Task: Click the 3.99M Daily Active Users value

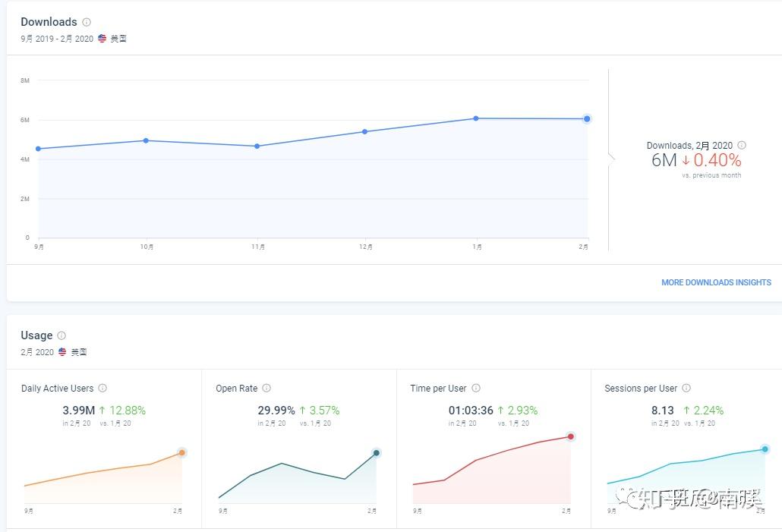Action: click(x=79, y=411)
